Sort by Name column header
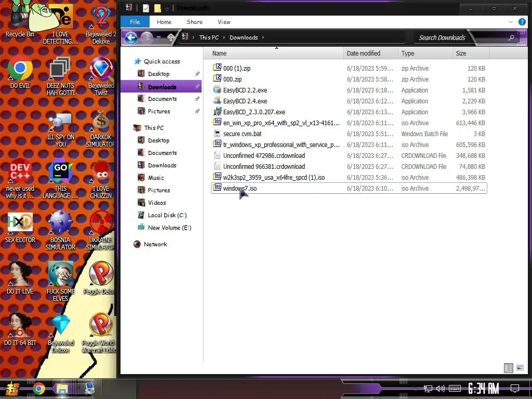The width and height of the screenshot is (532, 399). (274, 54)
